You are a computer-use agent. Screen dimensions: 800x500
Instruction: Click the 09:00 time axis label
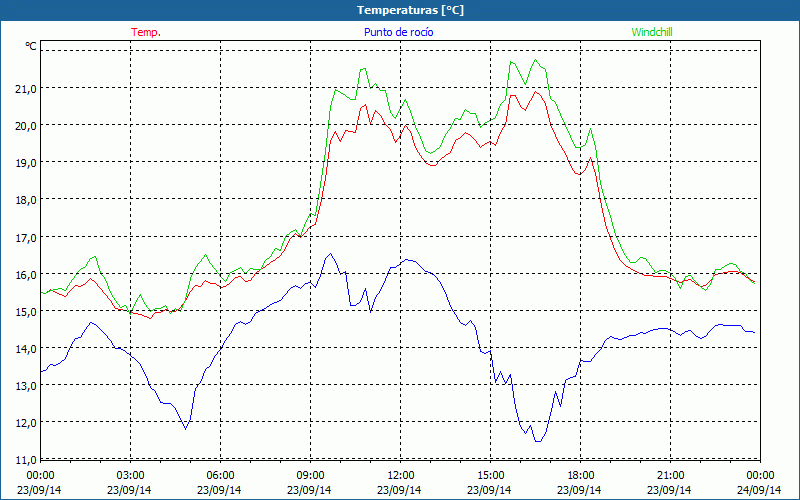310,476
